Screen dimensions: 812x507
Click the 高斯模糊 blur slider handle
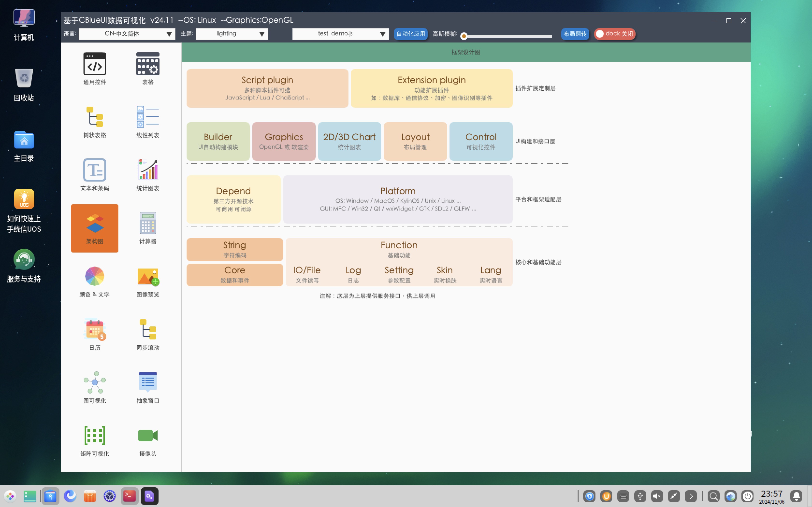point(464,36)
